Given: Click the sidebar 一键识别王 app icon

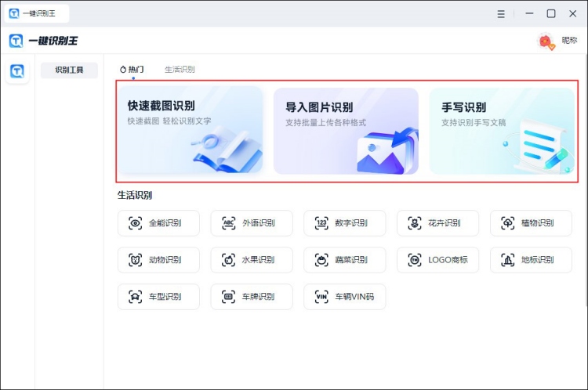Looking at the screenshot, I should 17,71.
